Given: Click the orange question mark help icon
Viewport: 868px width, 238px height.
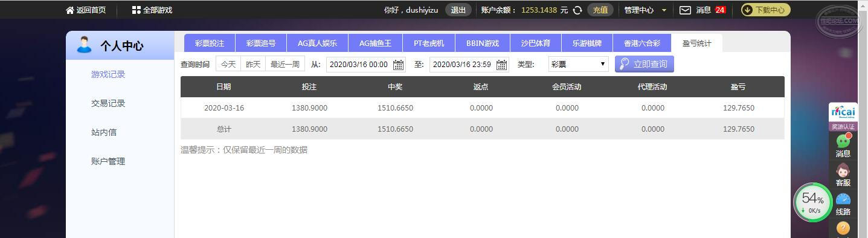Looking at the screenshot, I should click(843, 228).
